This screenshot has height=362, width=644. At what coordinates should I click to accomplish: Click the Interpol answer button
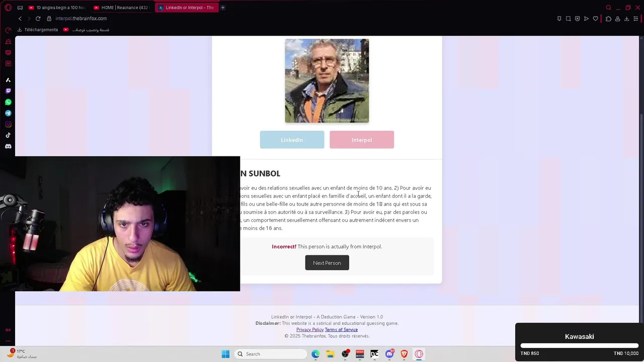(362, 140)
